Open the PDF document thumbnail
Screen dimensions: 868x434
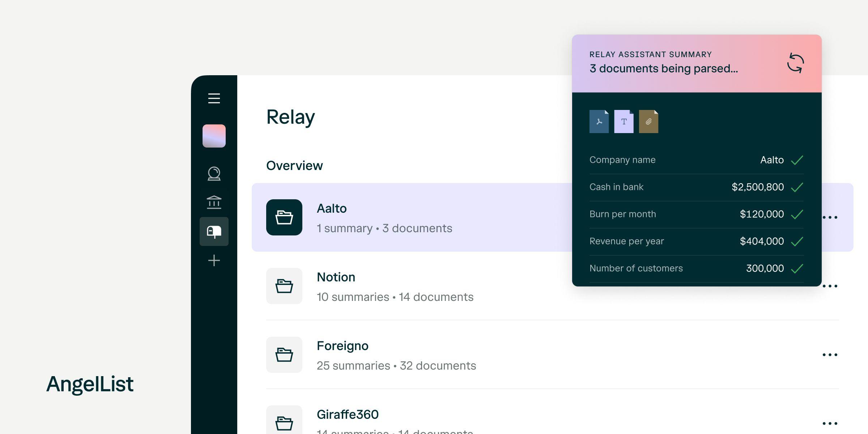point(599,122)
